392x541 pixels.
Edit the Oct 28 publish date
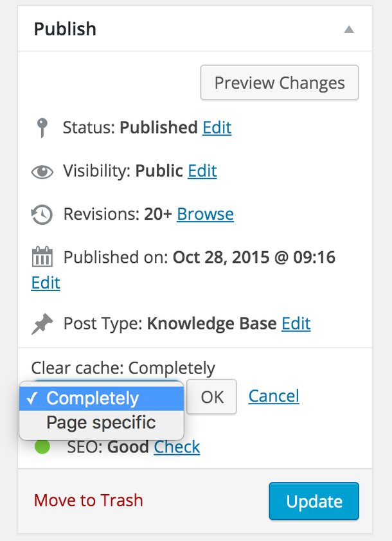[x=45, y=283]
